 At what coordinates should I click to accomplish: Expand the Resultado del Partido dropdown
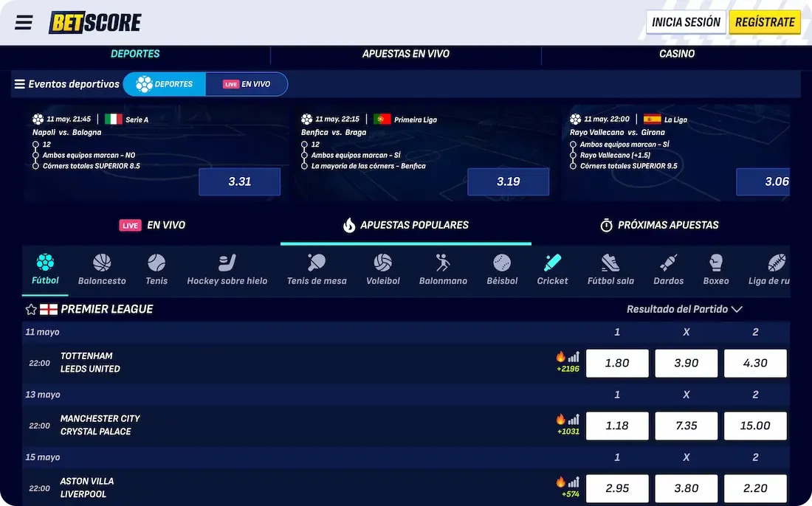tap(684, 309)
